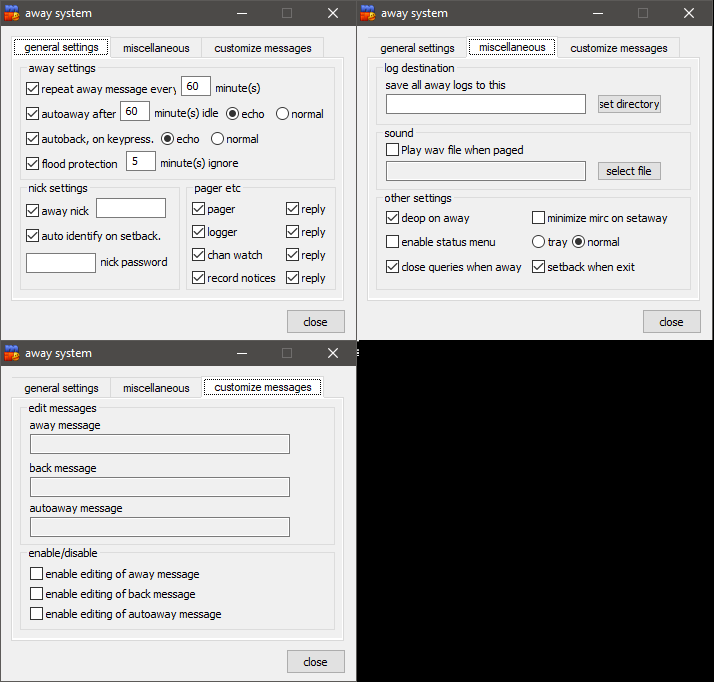Viewport: 714px width, 682px height.
Task: Click the nick password field
Action: [61, 263]
